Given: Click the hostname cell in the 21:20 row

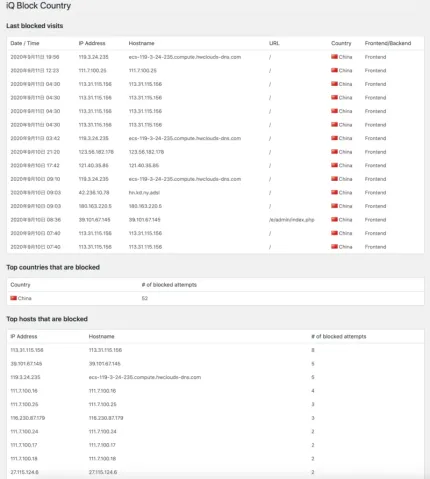Looking at the screenshot, I should coord(146,152).
